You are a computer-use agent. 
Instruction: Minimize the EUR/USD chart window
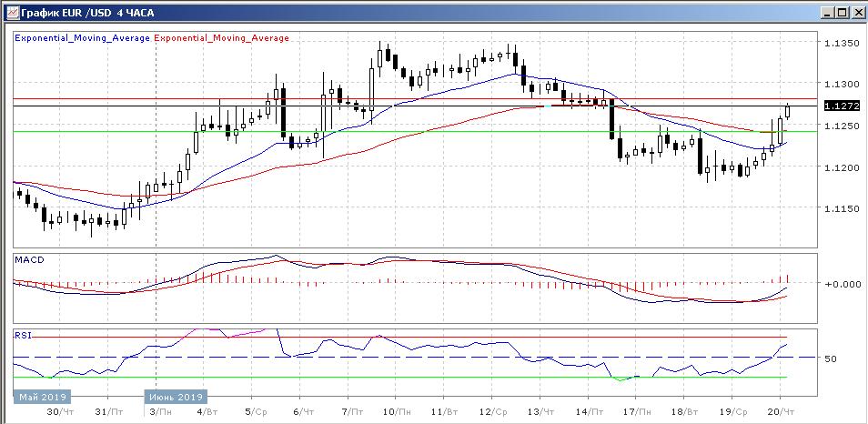tap(828, 12)
